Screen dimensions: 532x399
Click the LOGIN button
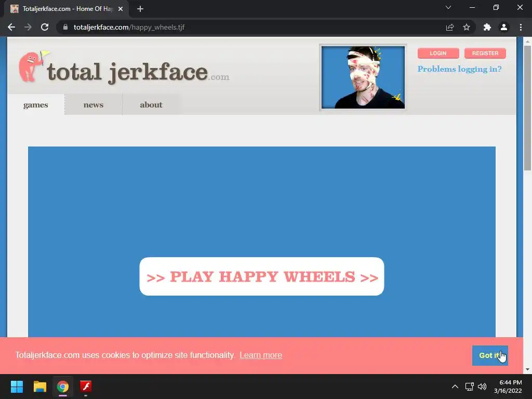[x=438, y=54]
